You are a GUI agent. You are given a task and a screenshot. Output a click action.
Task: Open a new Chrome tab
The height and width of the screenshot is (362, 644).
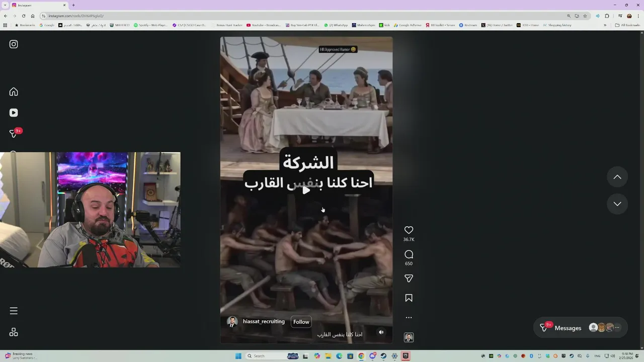pyautogui.click(x=73, y=5)
